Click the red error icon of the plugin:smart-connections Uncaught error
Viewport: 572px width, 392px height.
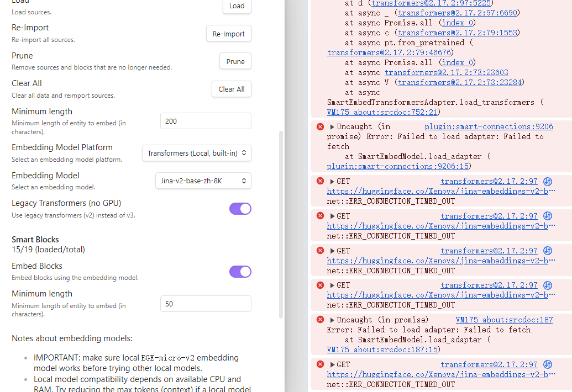click(320, 127)
